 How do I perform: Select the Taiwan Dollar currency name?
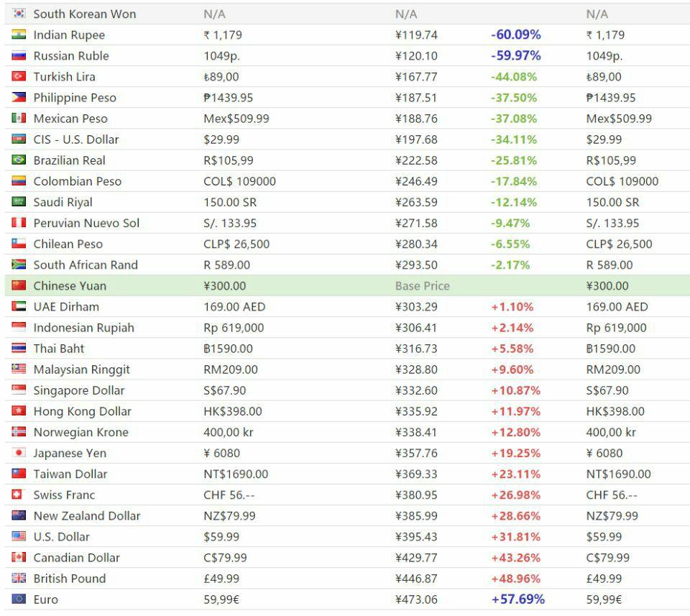coord(70,474)
